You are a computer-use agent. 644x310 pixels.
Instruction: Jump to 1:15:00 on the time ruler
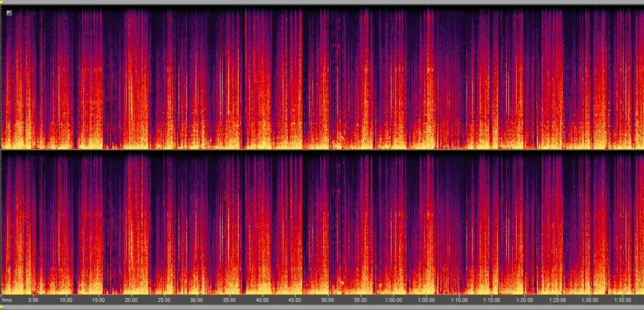point(492,300)
